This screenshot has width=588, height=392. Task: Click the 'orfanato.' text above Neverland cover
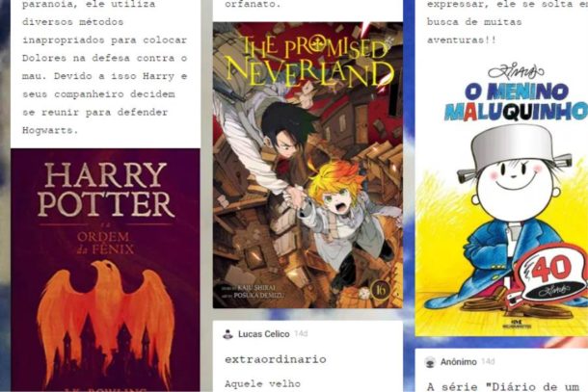click(x=253, y=5)
